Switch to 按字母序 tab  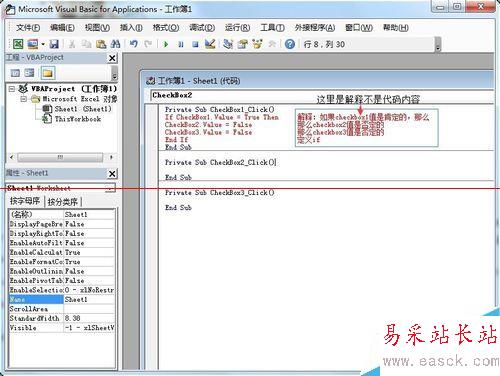(x=25, y=201)
